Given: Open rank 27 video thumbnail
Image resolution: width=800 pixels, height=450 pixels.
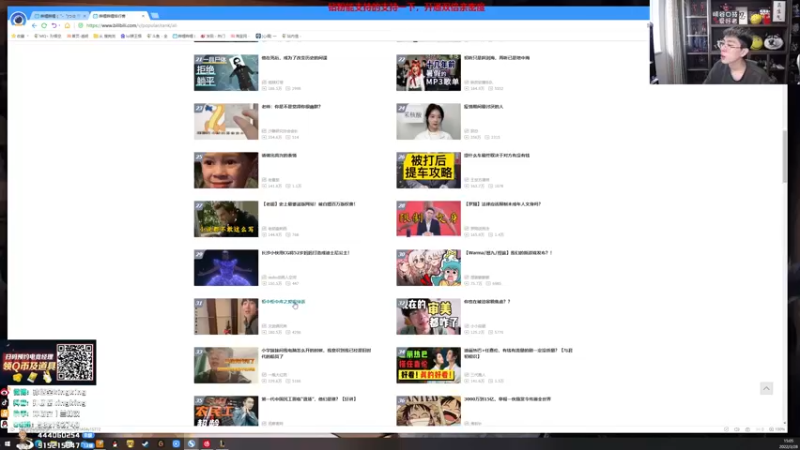Looking at the screenshot, I should coord(226,219).
